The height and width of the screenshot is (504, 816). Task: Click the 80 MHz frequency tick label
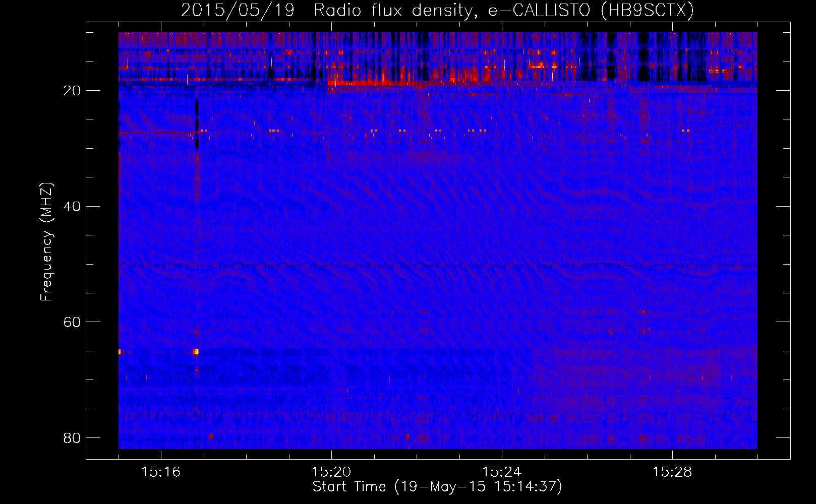[x=72, y=438]
